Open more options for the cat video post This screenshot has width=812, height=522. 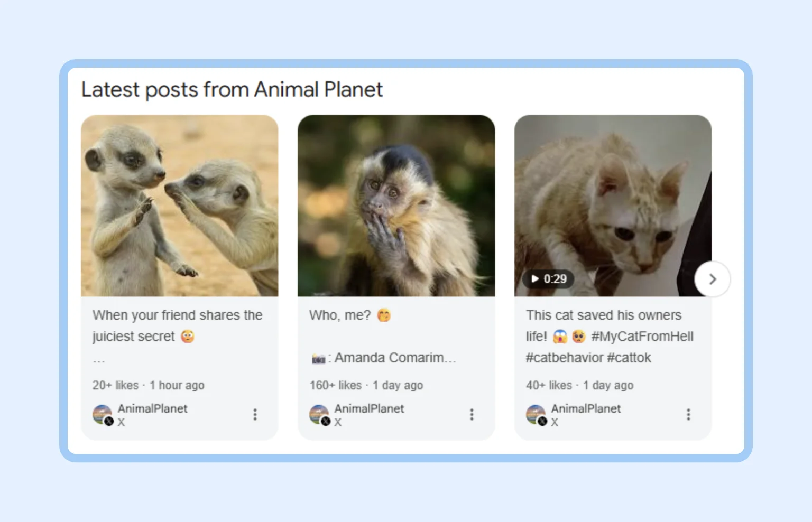(x=688, y=415)
